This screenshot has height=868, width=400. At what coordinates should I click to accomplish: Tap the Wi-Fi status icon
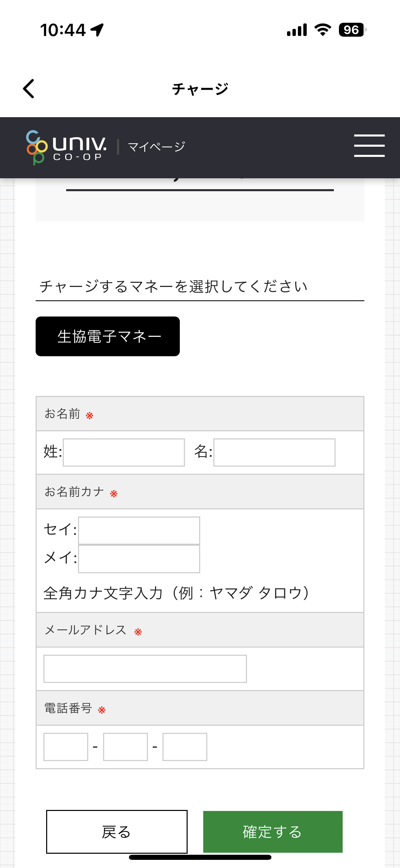[323, 30]
